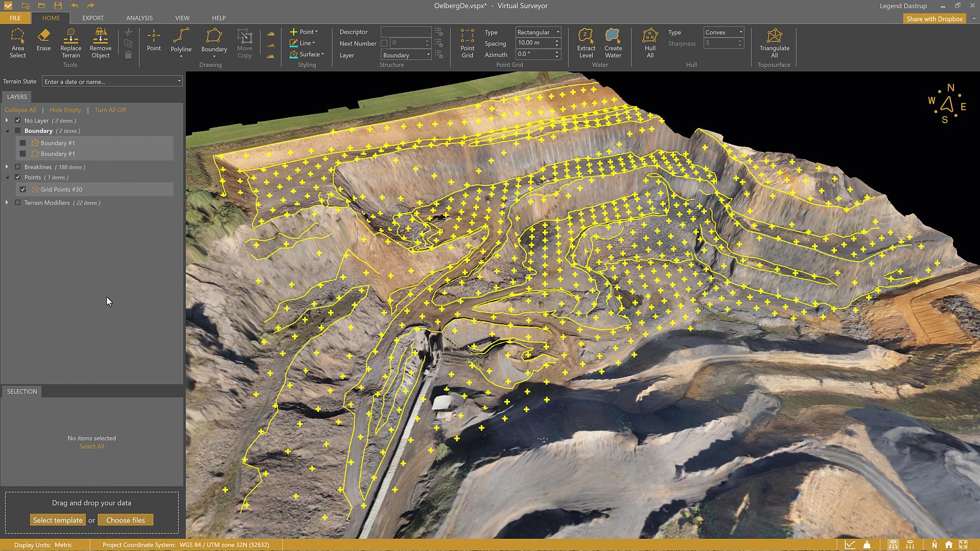This screenshot has width=980, height=551.
Task: Open the EXPORT ribbon tab
Action: click(x=93, y=18)
